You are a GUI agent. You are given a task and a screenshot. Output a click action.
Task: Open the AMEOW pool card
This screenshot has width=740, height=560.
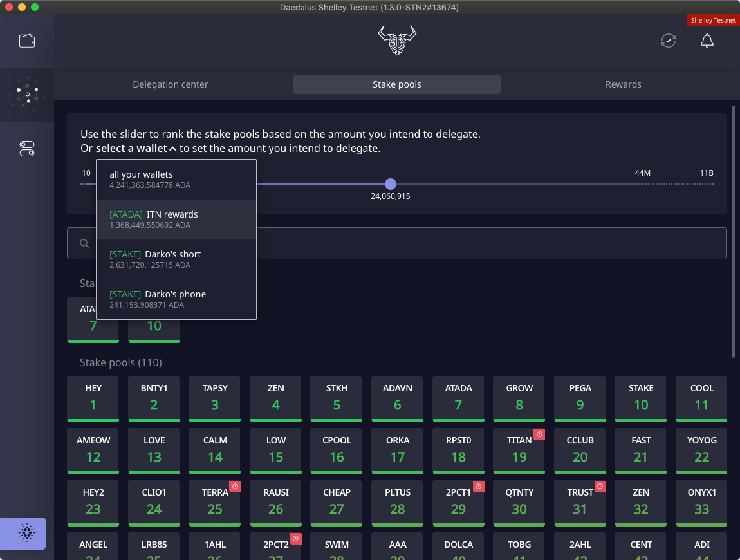(93, 451)
